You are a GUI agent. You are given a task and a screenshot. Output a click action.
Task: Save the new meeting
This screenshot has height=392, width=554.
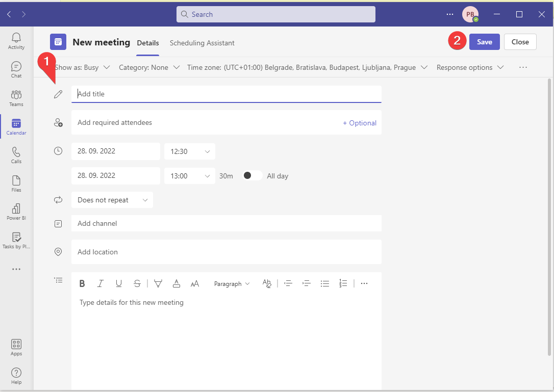pos(484,42)
